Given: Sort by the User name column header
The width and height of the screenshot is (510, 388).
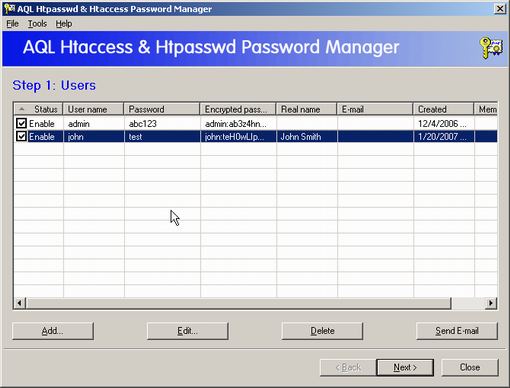Looking at the screenshot, I should pyautogui.click(x=93, y=109).
